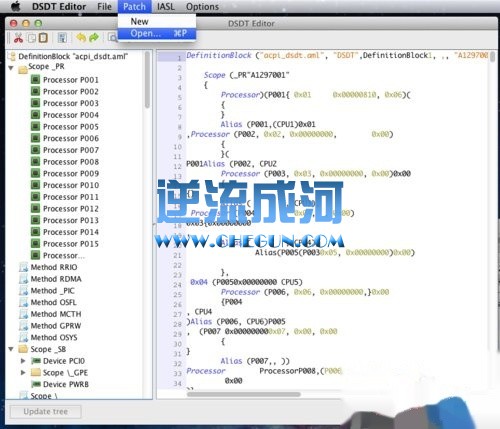Click the Patch menu title
The height and width of the screenshot is (429, 500).
[x=134, y=7]
